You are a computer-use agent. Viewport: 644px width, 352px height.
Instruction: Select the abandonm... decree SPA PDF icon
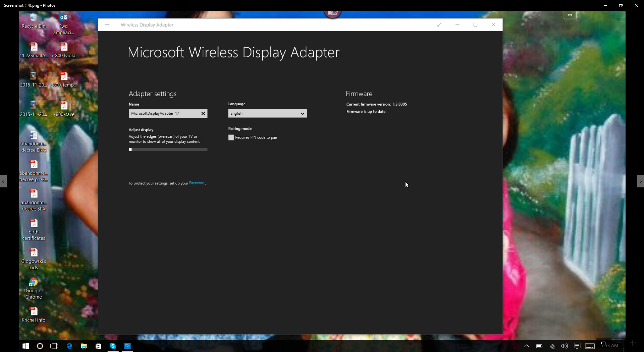34,200
